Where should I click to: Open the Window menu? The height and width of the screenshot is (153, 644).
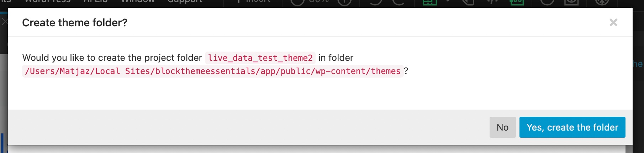138,2
